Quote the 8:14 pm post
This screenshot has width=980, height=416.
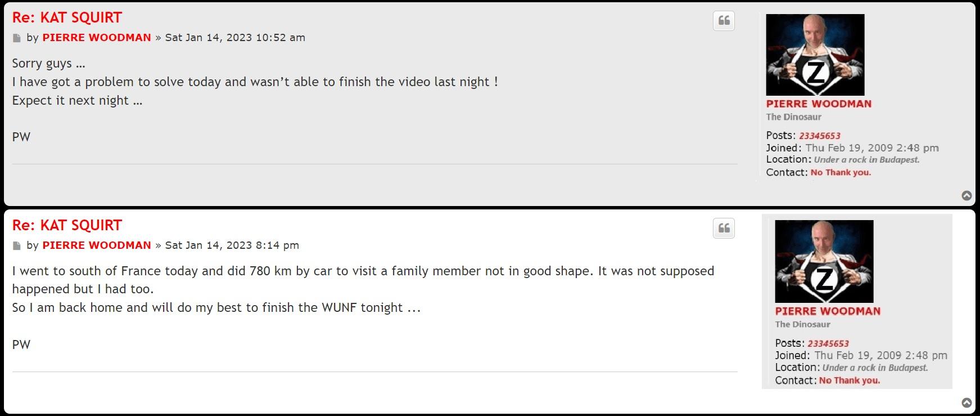[x=724, y=229]
